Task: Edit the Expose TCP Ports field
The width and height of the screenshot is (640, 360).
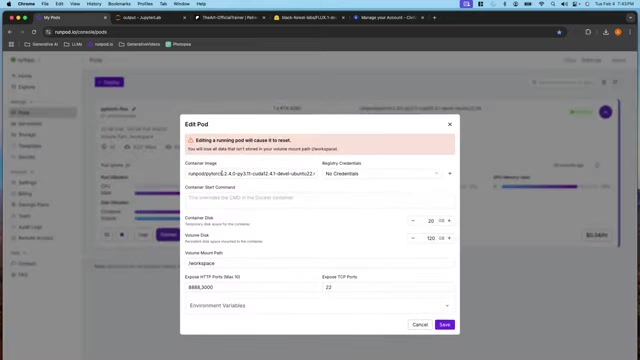Action: (388, 287)
